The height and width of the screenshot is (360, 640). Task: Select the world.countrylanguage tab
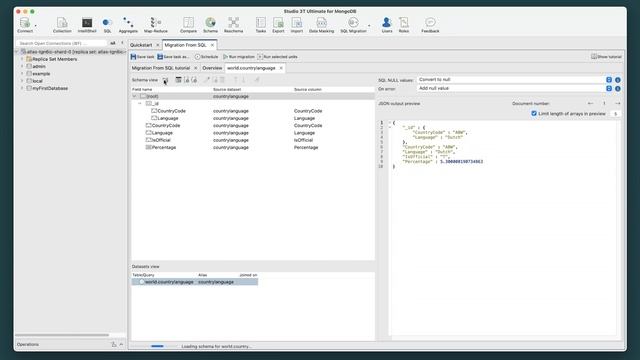tap(251, 68)
